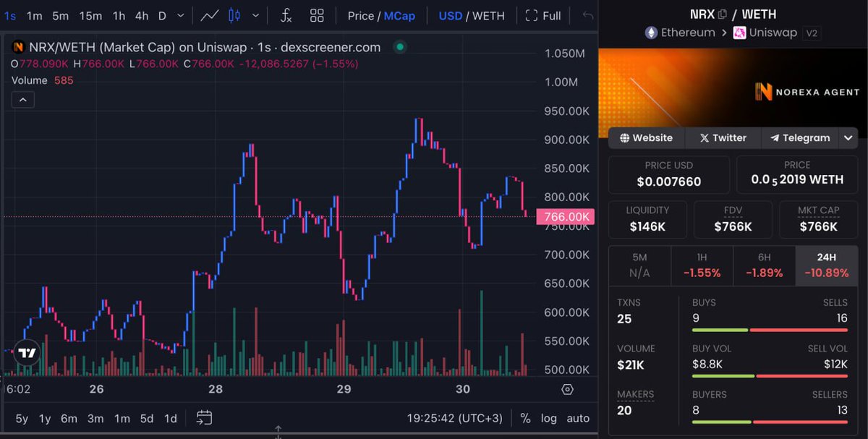Set chart range to 5y
868x439 pixels.
coord(22,418)
